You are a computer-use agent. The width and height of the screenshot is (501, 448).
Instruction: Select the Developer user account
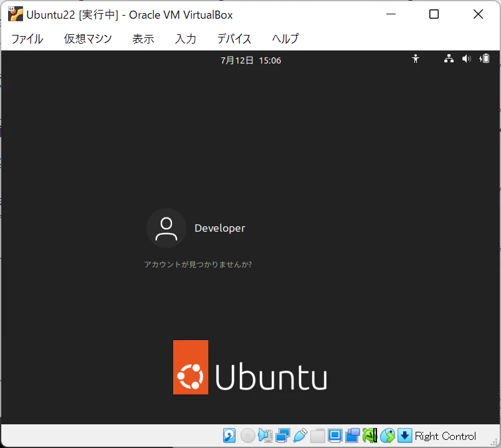[x=220, y=228]
